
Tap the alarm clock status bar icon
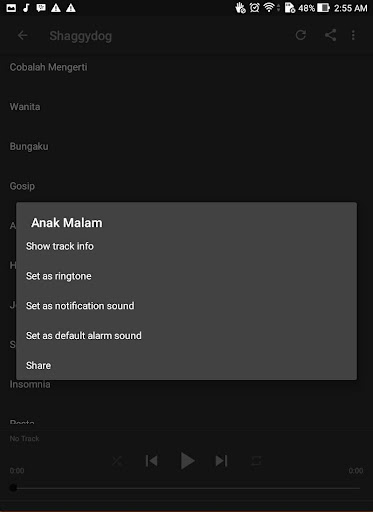pyautogui.click(x=255, y=8)
